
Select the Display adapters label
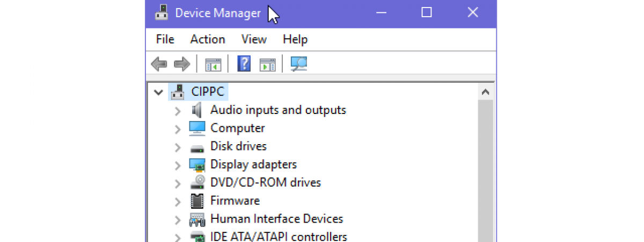[x=253, y=165]
